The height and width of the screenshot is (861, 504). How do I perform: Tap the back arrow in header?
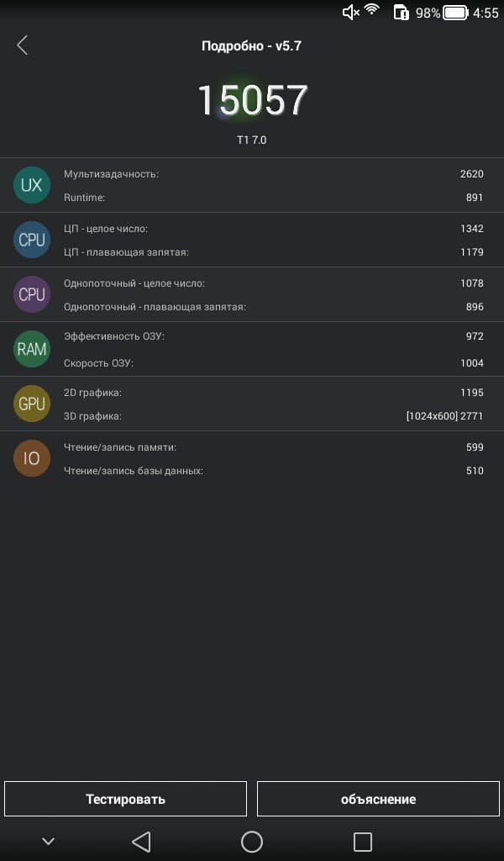[x=23, y=45]
